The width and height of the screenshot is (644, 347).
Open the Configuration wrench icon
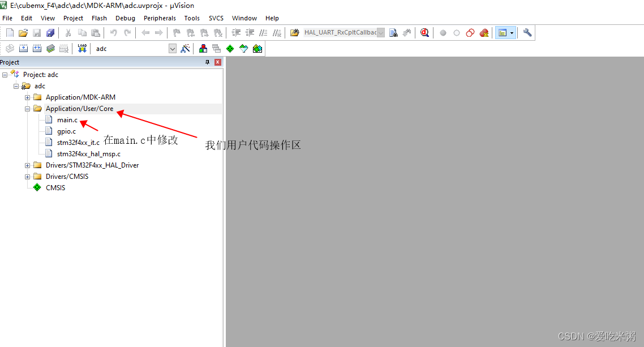coord(526,32)
